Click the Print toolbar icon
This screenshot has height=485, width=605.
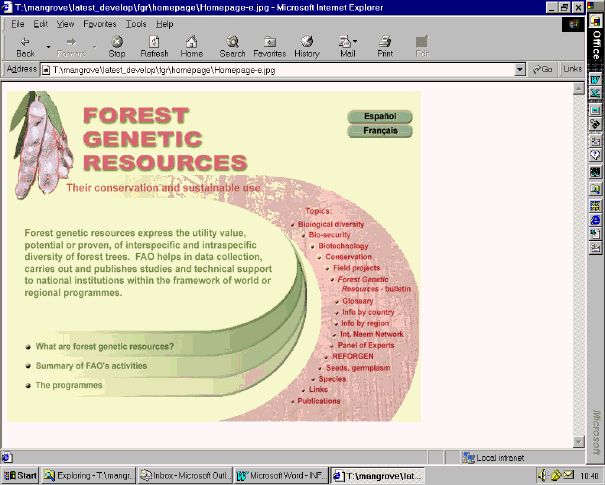[x=384, y=46]
